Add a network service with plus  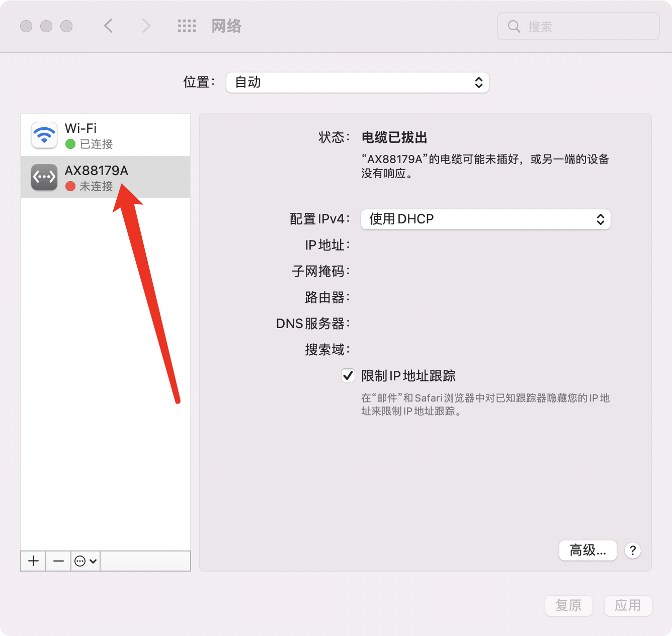(33, 561)
